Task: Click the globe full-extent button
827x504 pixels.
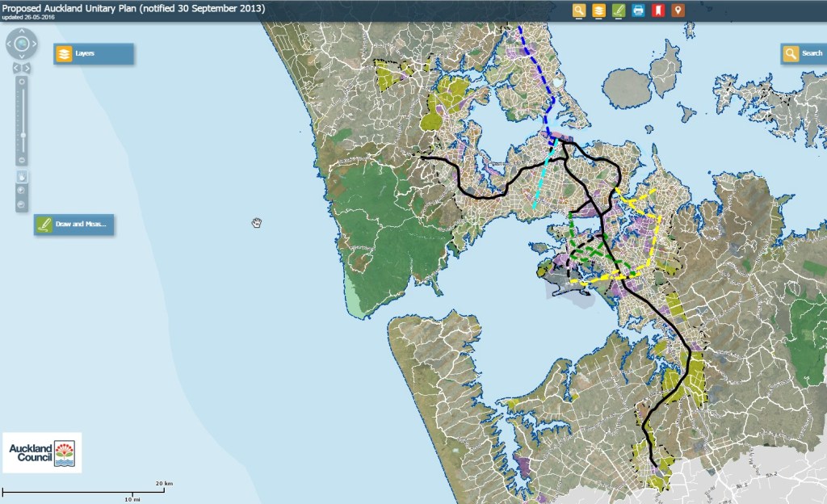Action: coord(23,43)
